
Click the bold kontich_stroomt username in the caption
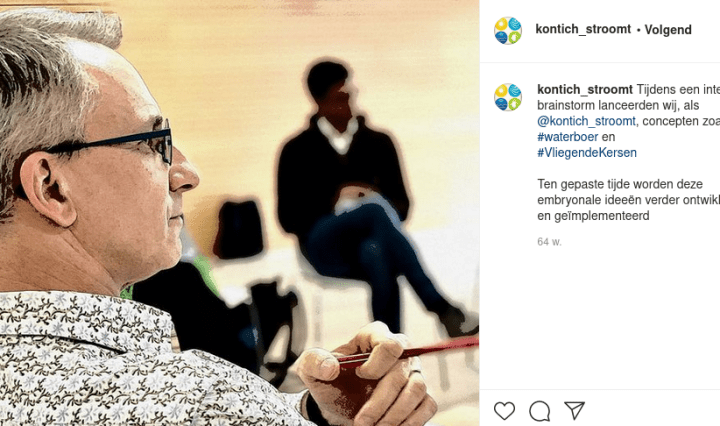pos(585,90)
